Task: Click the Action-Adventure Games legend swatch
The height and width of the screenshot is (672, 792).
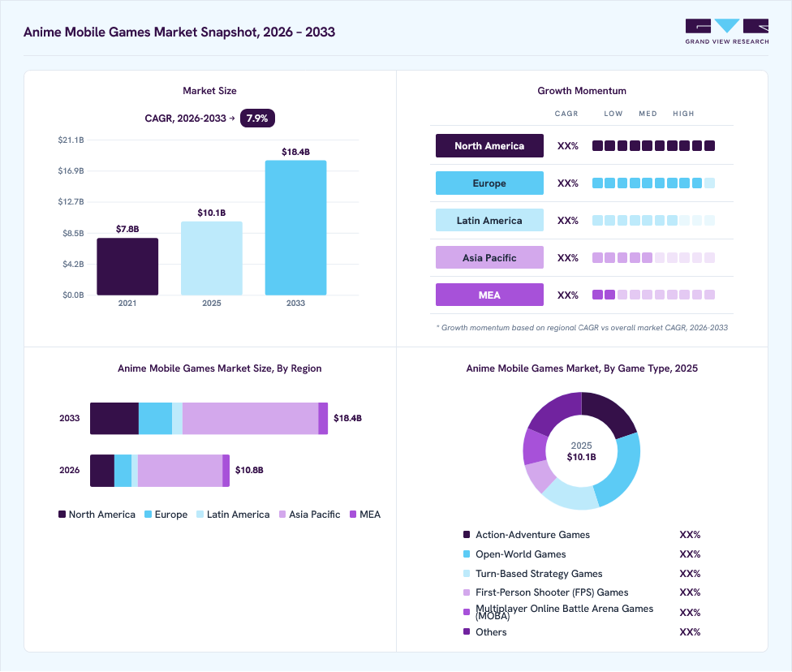Action: (x=467, y=535)
